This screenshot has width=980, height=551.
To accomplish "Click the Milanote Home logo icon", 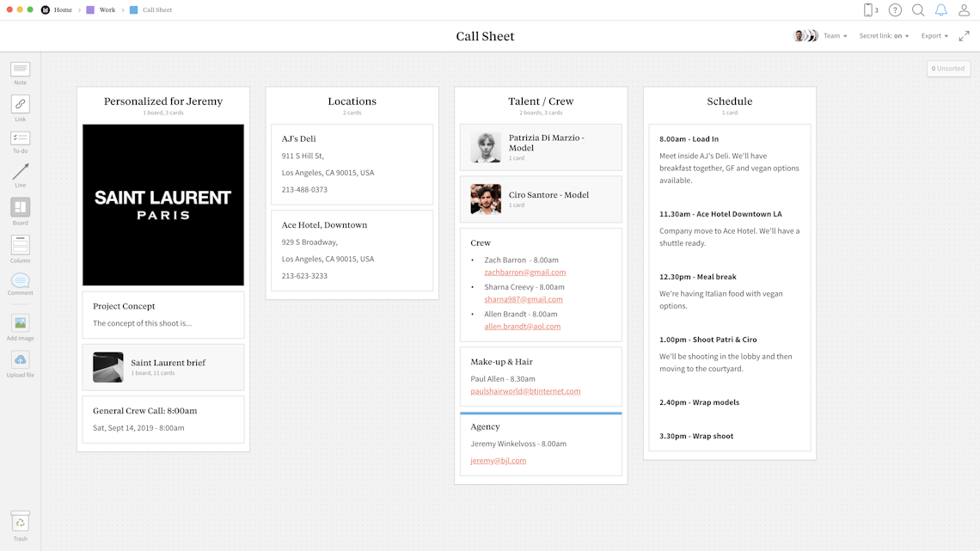I will coord(45,10).
